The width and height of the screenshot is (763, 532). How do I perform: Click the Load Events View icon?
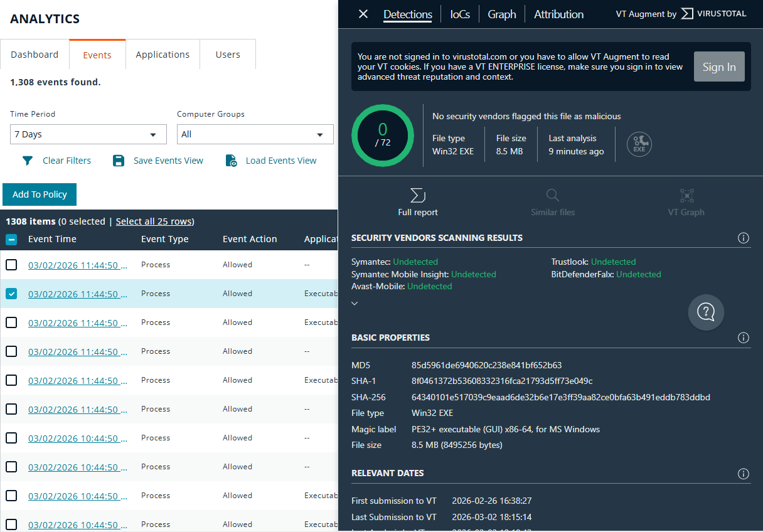[x=232, y=161]
